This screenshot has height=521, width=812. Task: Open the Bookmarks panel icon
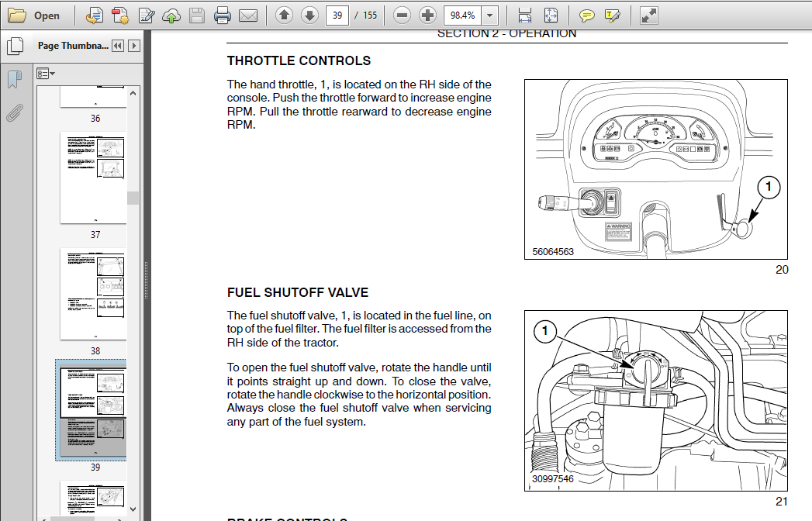point(15,79)
